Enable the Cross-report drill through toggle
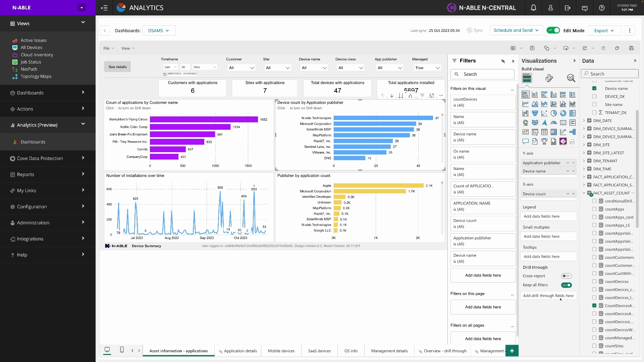644x362 pixels. (x=566, y=276)
